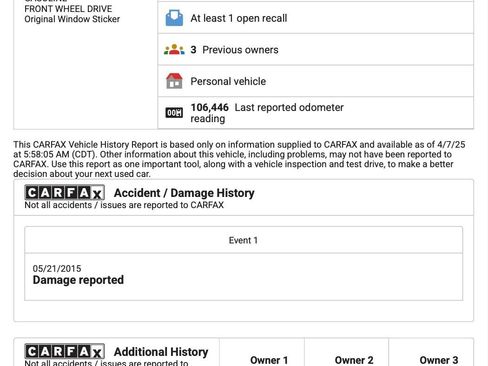Click the CARFAX Vehicle History Report disclaimer paragraph

click(x=239, y=159)
